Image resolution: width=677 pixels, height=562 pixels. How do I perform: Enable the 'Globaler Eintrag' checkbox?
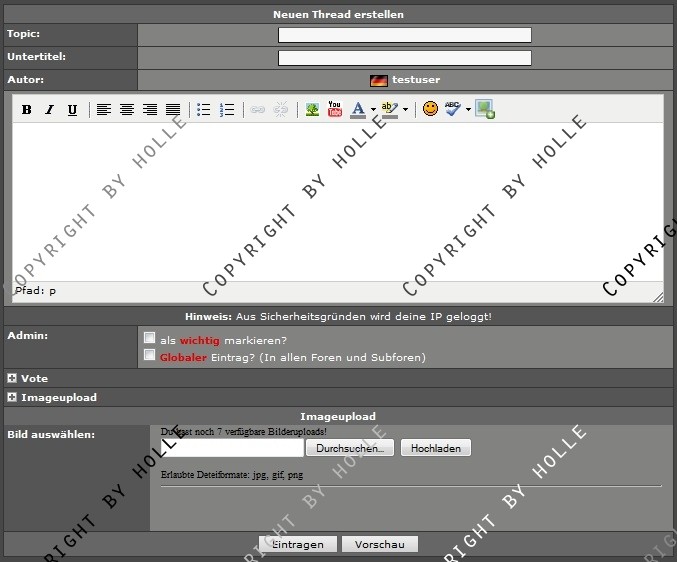pyautogui.click(x=150, y=355)
